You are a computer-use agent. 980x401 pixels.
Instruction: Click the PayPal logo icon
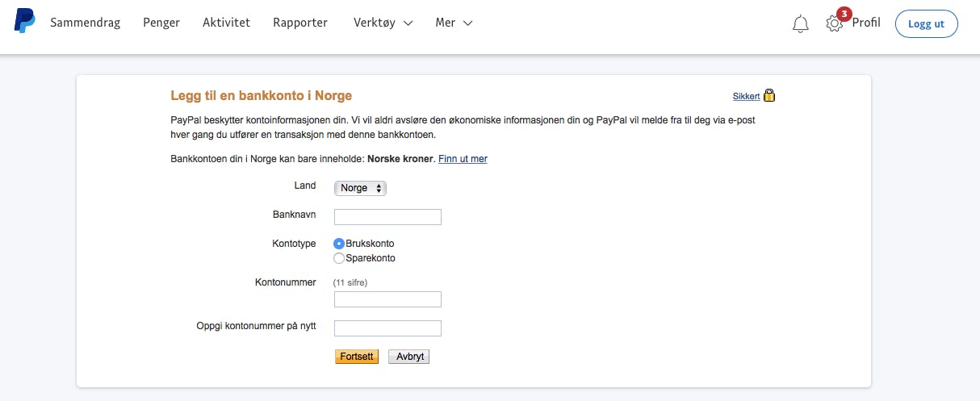click(x=24, y=22)
